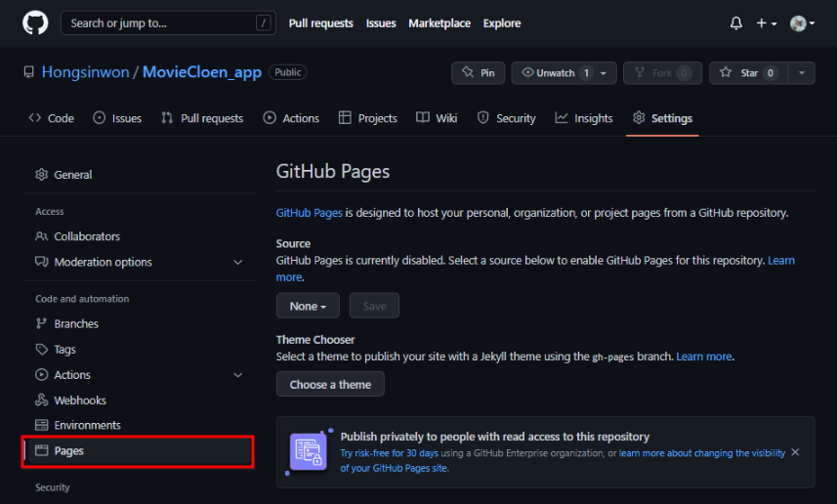
Task: Switch to the Security tab
Action: 506,118
